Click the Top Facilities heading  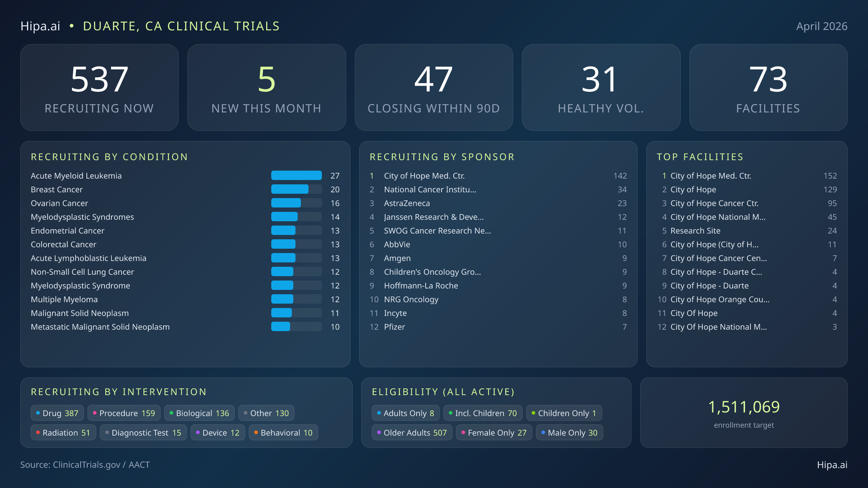click(x=700, y=157)
